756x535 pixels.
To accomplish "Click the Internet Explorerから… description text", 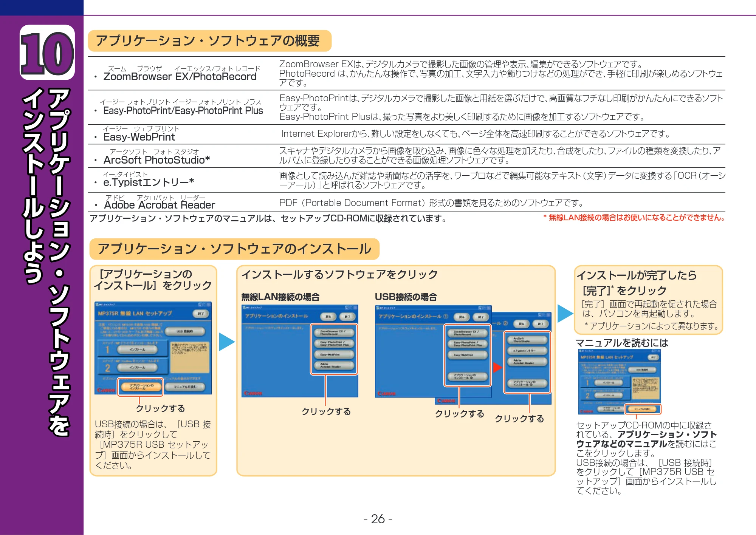I will tap(476, 134).
